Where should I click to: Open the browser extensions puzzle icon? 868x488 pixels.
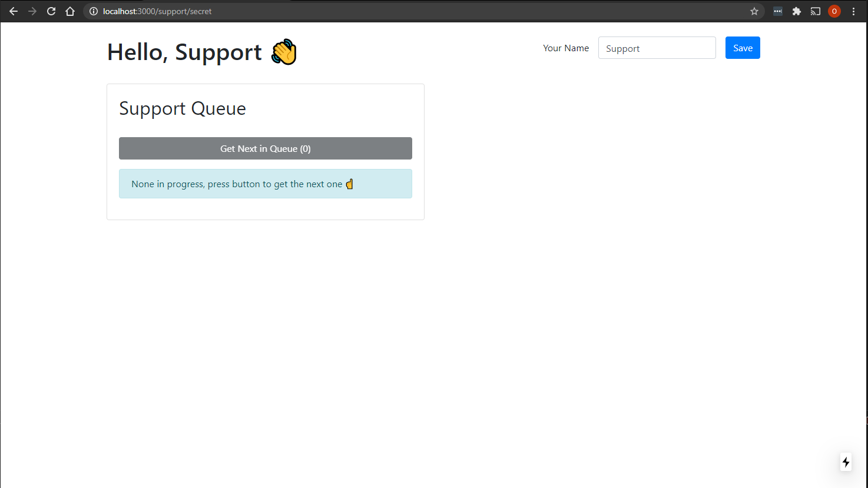point(796,11)
